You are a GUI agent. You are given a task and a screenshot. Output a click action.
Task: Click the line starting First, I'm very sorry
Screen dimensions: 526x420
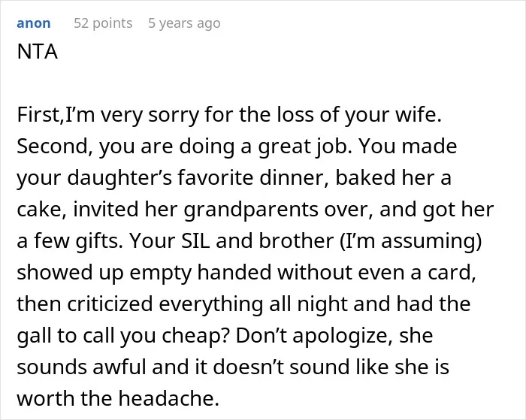pyautogui.click(x=229, y=115)
